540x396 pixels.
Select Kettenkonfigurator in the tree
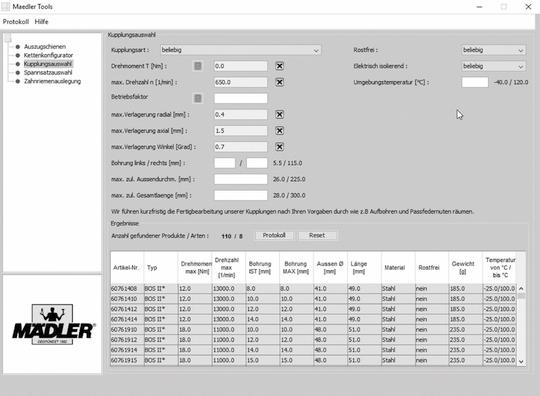pyautogui.click(x=48, y=55)
